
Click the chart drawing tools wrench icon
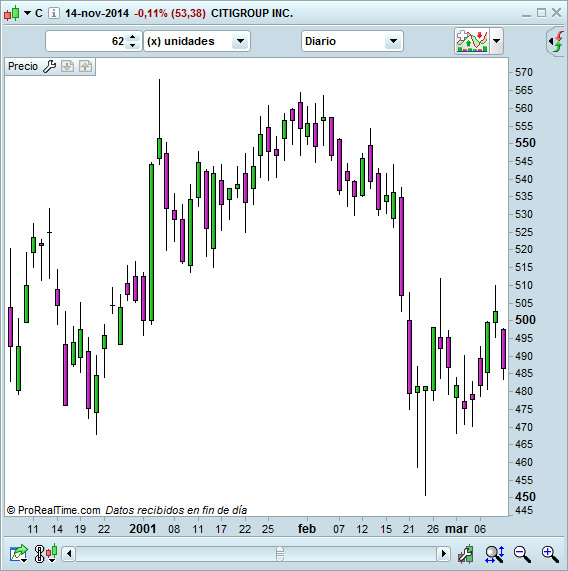[466, 554]
